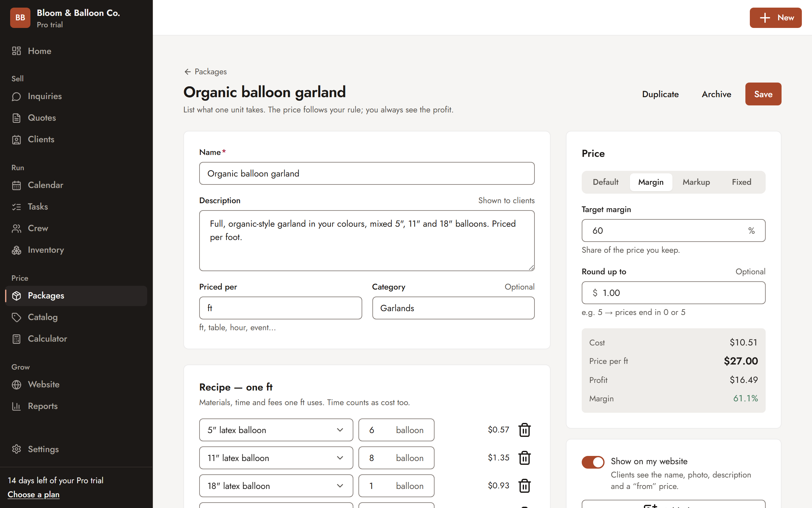Image resolution: width=812 pixels, height=508 pixels.
Task: Click the Description text area
Action: pyautogui.click(x=367, y=241)
